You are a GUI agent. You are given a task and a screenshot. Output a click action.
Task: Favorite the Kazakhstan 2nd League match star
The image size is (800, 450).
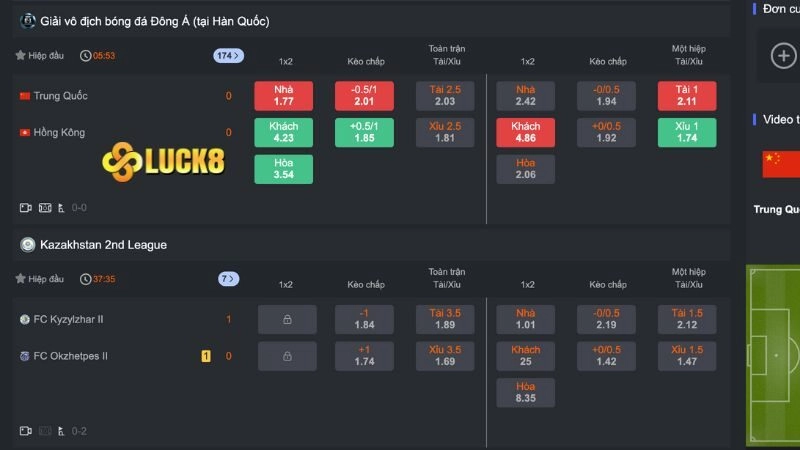coord(20,279)
